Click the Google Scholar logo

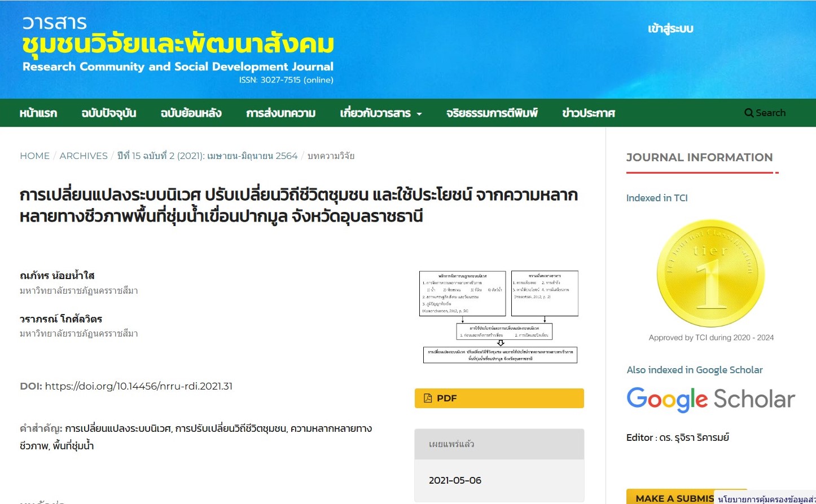click(x=710, y=399)
